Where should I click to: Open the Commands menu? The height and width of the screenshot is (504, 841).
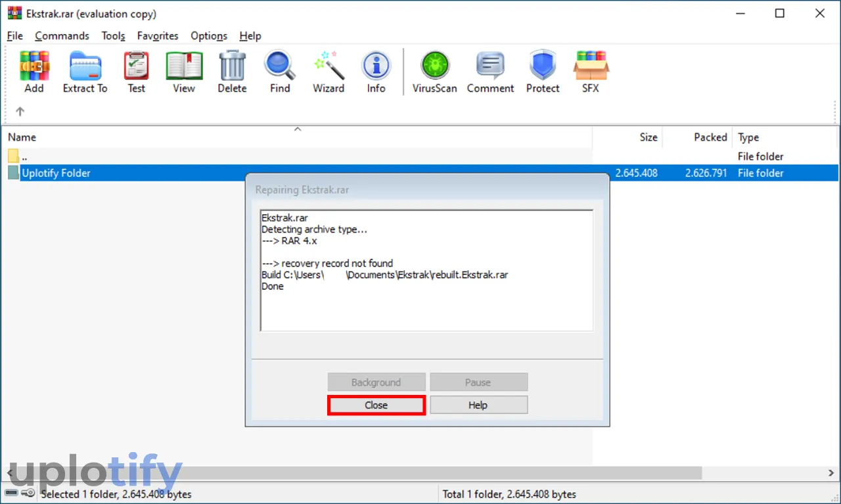62,36
